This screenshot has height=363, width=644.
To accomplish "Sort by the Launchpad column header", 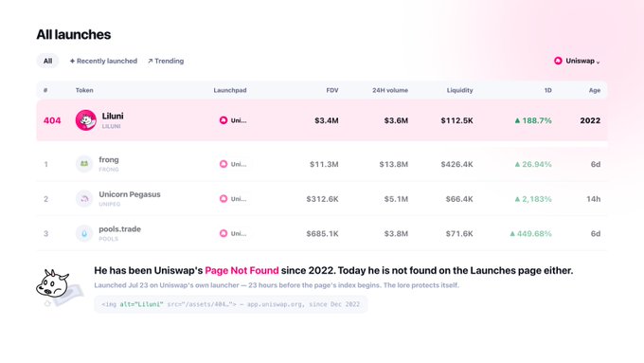I will 230,90.
